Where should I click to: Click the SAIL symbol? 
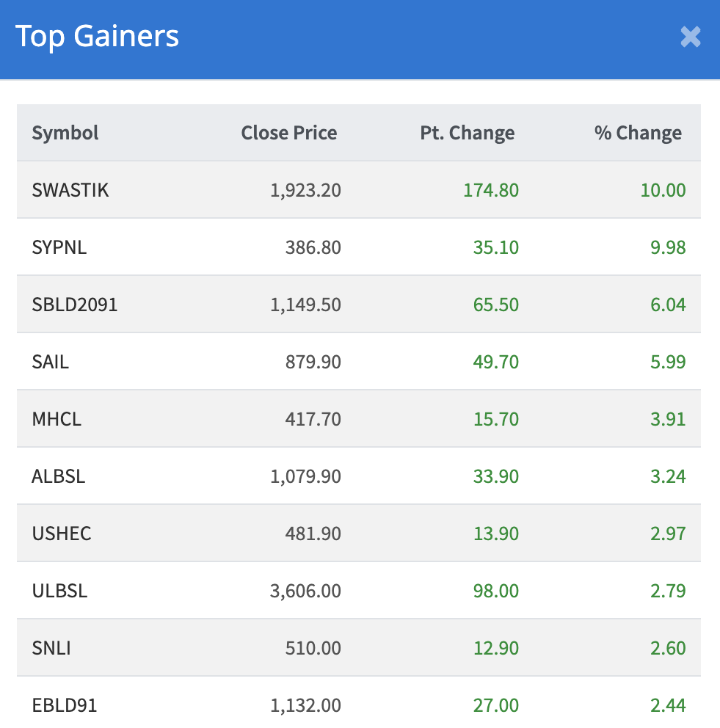pyautogui.click(x=51, y=362)
